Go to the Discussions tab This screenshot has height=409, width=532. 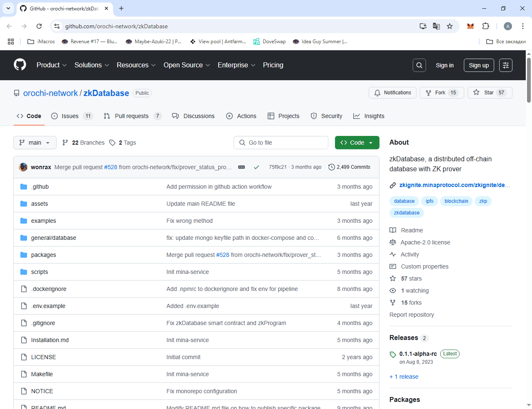[x=193, y=116]
